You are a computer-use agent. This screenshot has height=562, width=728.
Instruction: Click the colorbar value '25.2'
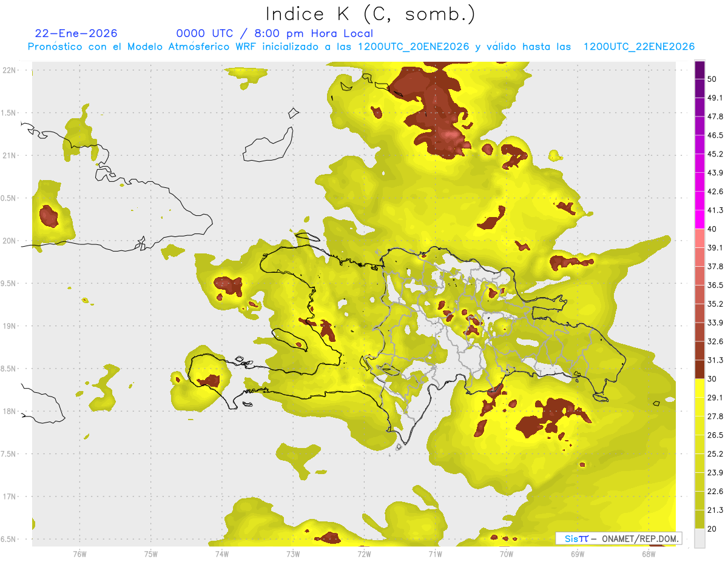click(715, 454)
